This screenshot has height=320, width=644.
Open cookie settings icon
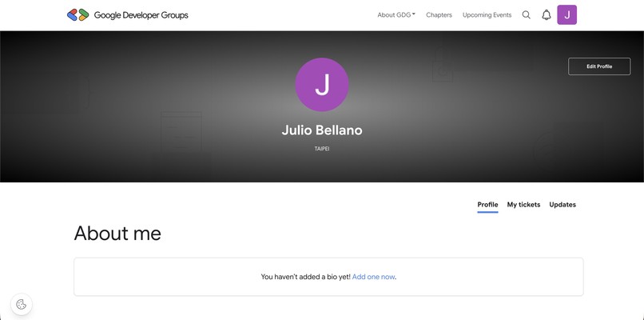click(x=22, y=304)
